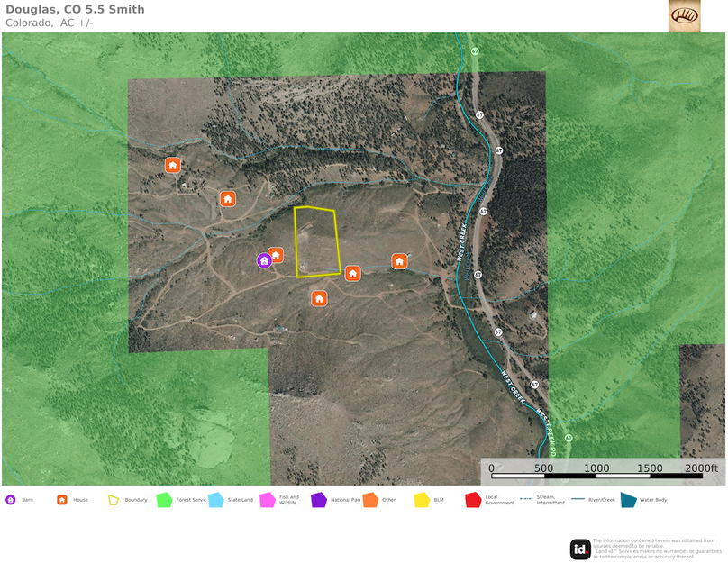This screenshot has width=728, height=563.
Task: Click the brand logo in the top-right corner
Action: pos(684,15)
